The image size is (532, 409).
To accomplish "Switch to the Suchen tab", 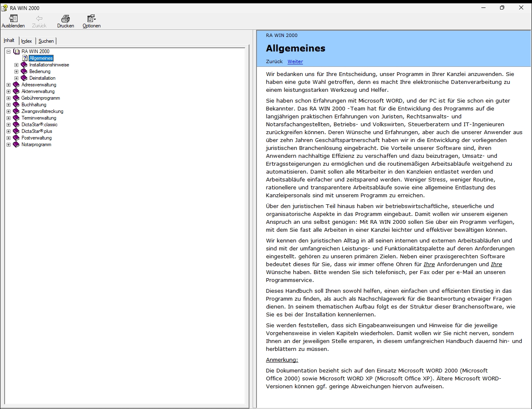I will (x=46, y=41).
